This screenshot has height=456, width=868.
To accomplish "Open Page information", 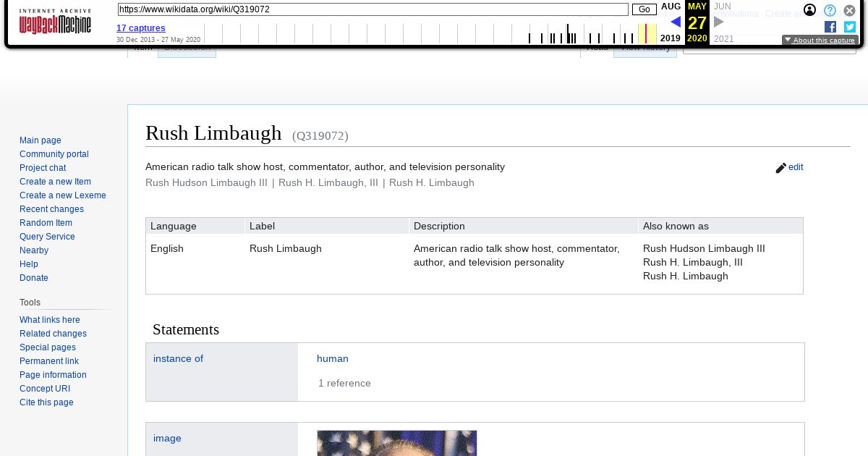I will pos(53,375).
